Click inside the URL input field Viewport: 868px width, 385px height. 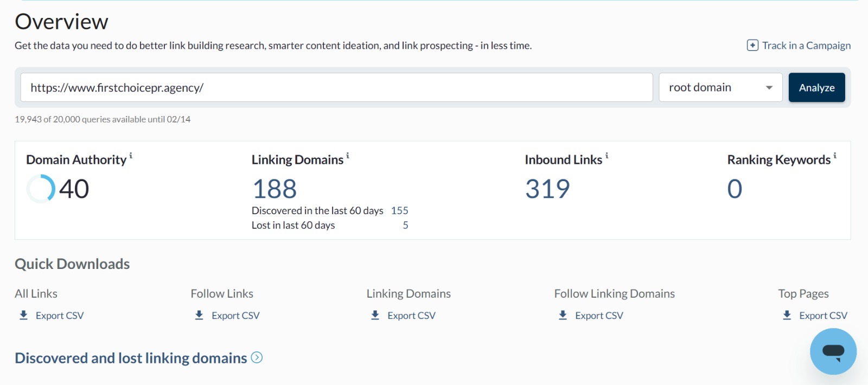pyautogui.click(x=336, y=87)
